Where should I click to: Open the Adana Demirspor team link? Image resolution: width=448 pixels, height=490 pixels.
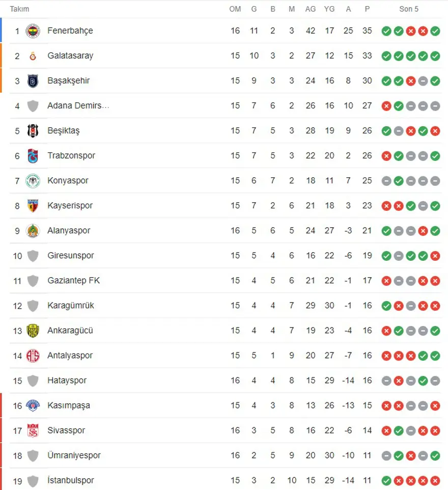point(78,105)
